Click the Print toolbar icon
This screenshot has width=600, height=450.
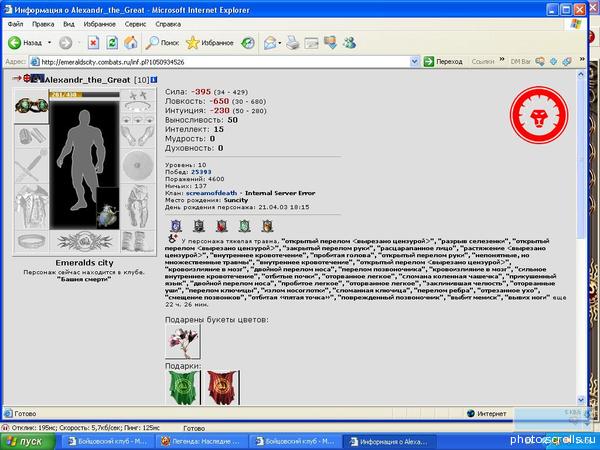(292, 43)
